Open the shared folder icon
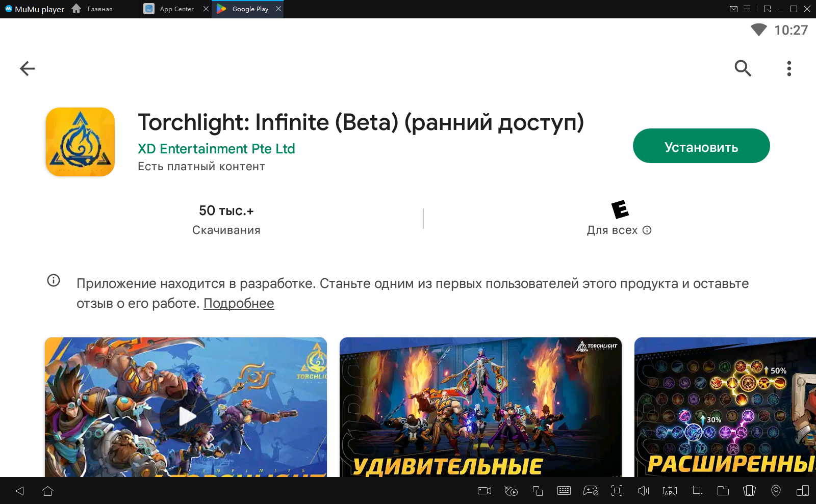Screen dimensions: 816x504 [x=723, y=491]
